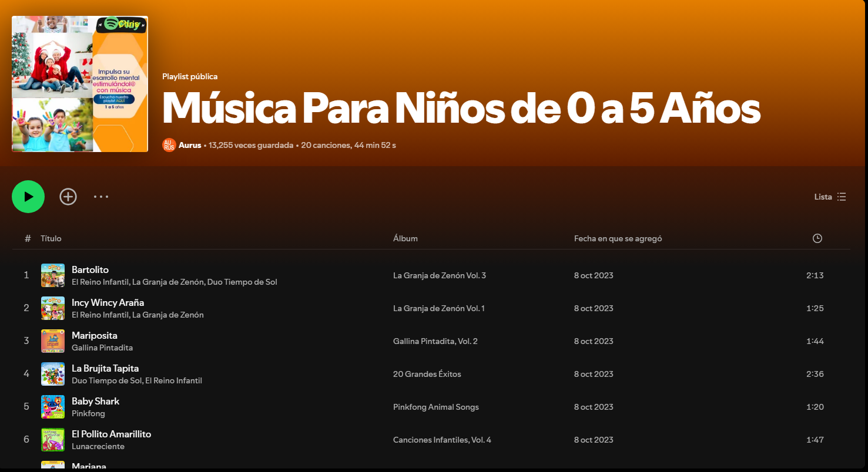The width and height of the screenshot is (868, 472).
Task: Open El Reino Infantil on Incy Wincy Araña
Action: 100,315
